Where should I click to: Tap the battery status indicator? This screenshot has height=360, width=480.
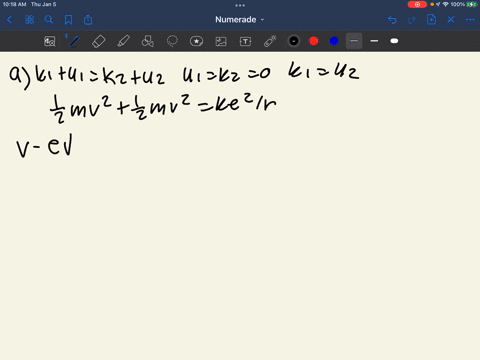tap(472, 4)
